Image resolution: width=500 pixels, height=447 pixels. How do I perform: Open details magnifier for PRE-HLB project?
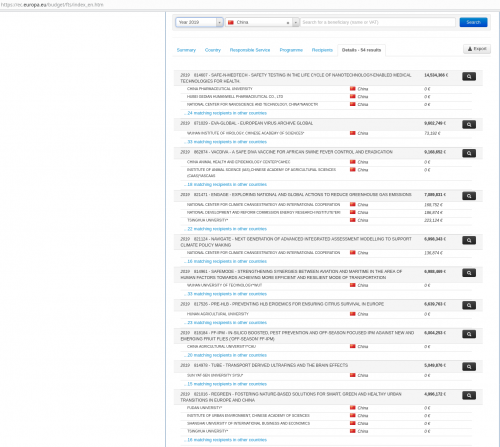click(x=469, y=305)
